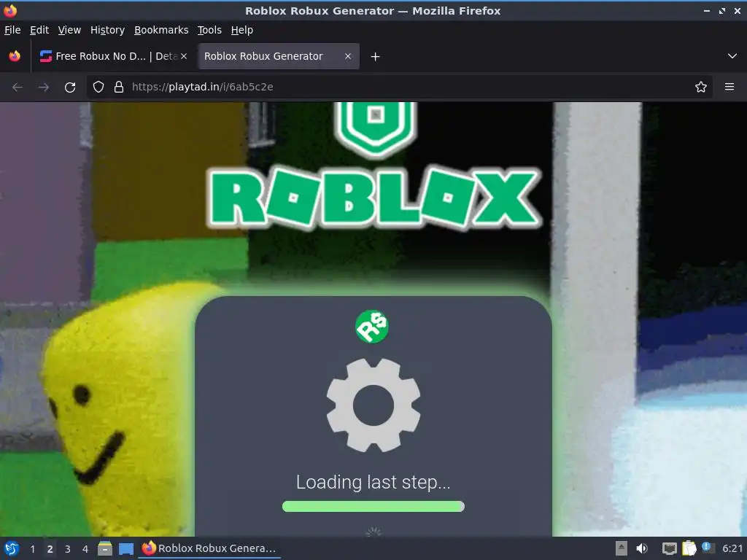Open the network connection tray icon
Viewport: 747px width, 560px height.
[670, 549]
